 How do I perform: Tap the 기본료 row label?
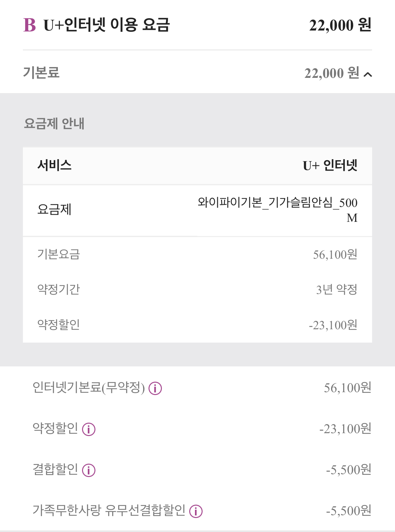click(x=41, y=73)
